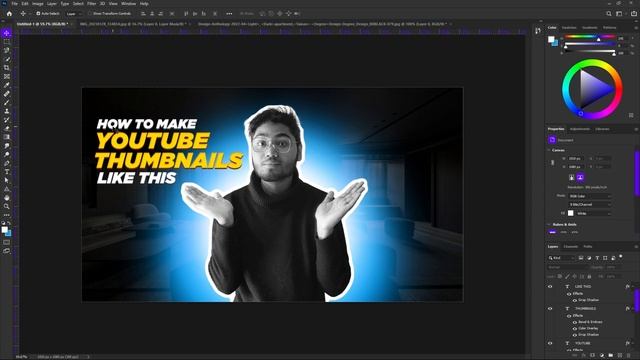The image size is (640, 360).
Task: Hide the YOUTUBE text layer
Action: pos(550,343)
